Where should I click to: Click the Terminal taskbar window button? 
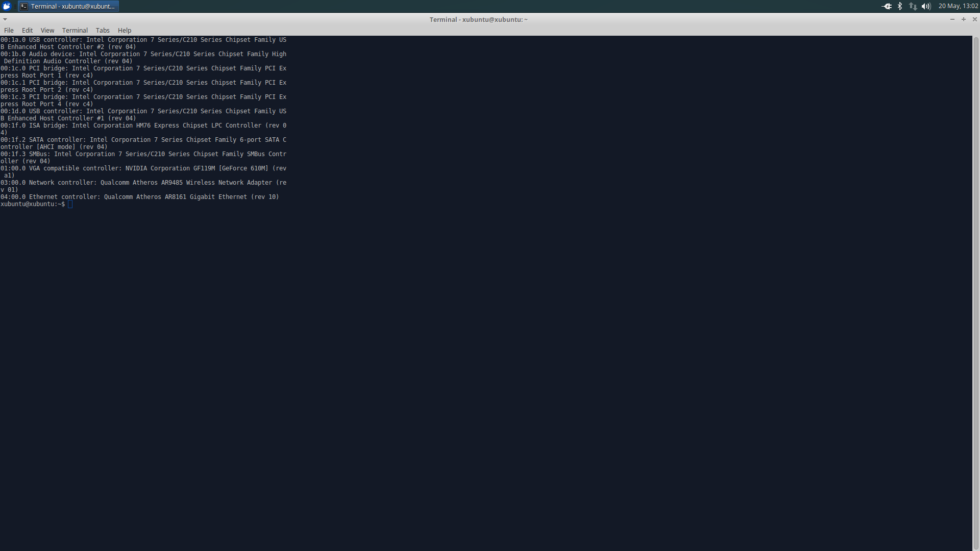click(68, 6)
